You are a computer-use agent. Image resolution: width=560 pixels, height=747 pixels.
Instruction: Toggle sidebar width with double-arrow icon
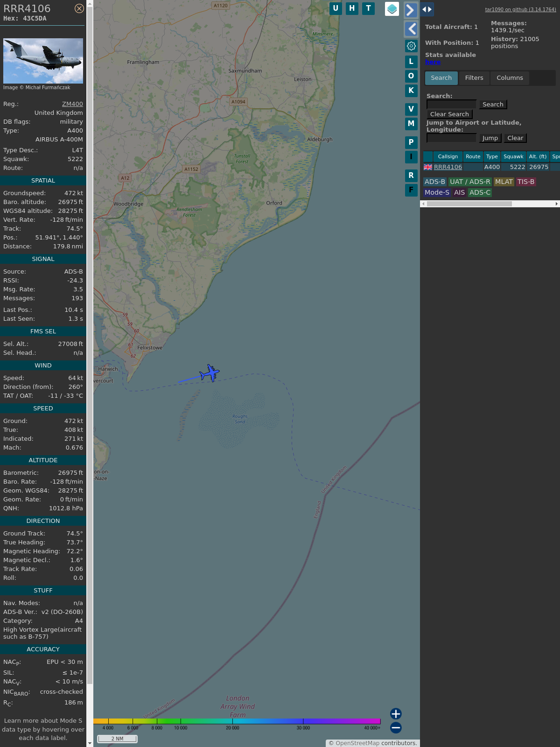tap(427, 9)
